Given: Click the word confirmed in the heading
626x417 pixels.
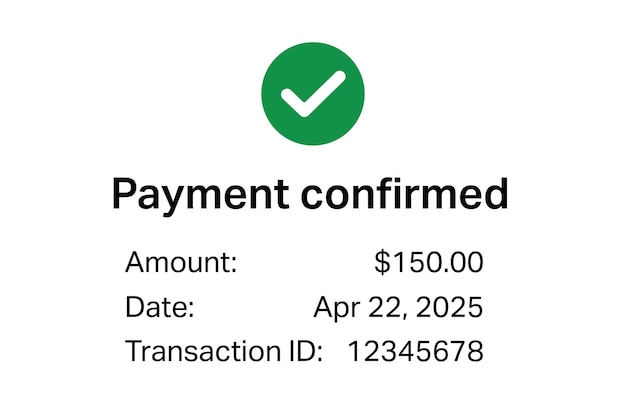Looking at the screenshot, I should [x=404, y=193].
